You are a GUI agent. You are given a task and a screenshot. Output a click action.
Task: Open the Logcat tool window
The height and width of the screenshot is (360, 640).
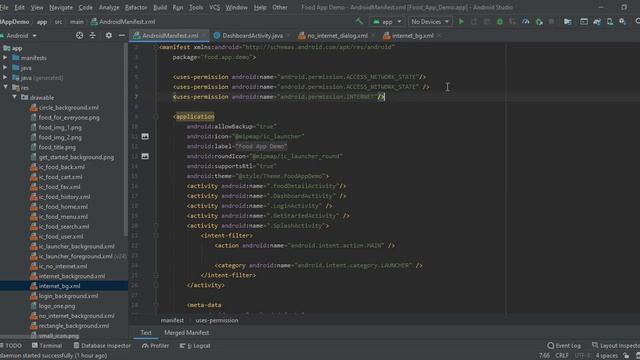pos(195,346)
